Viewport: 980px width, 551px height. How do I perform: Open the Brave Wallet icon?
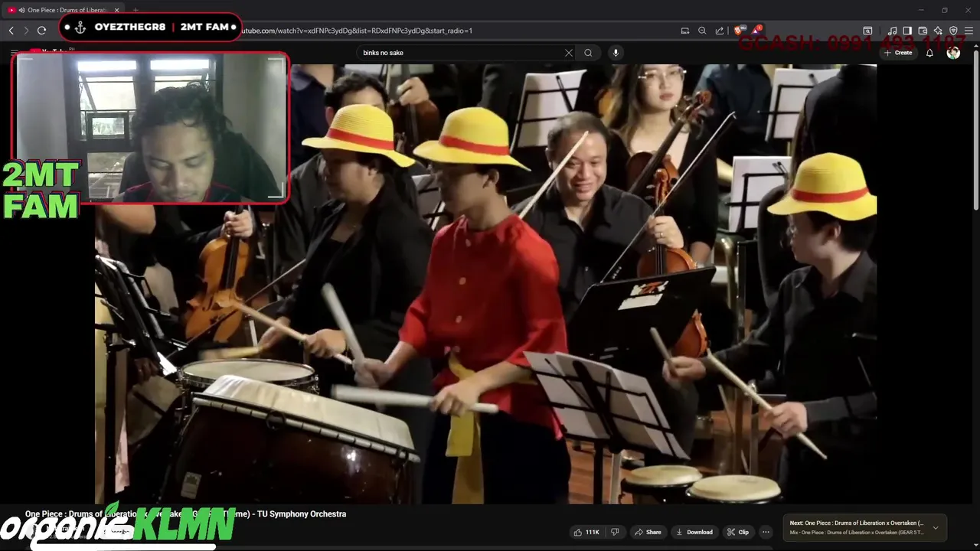pos(923,31)
